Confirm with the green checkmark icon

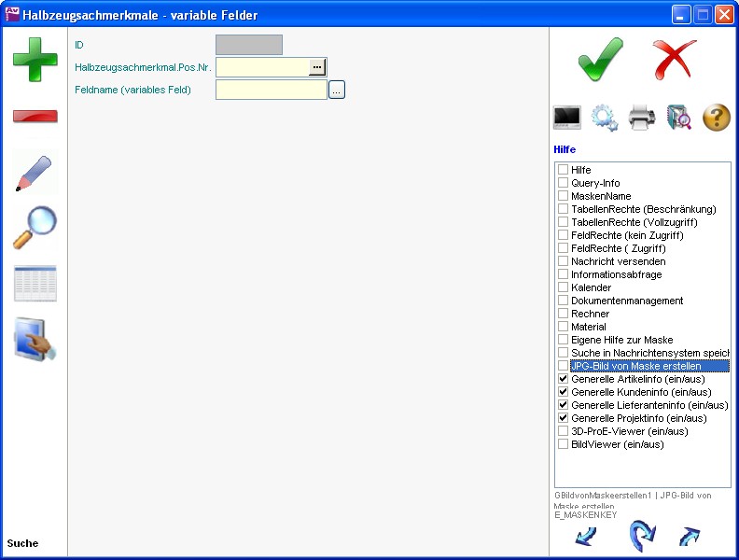click(x=600, y=60)
